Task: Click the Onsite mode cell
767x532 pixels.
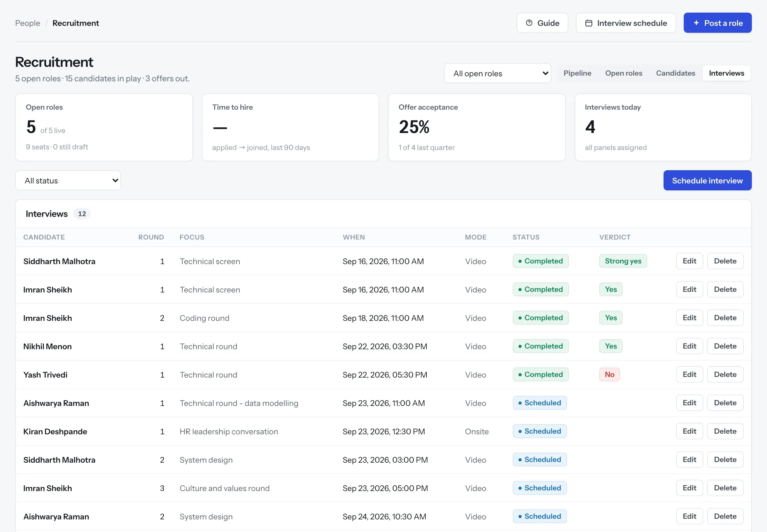Action: 477,431
